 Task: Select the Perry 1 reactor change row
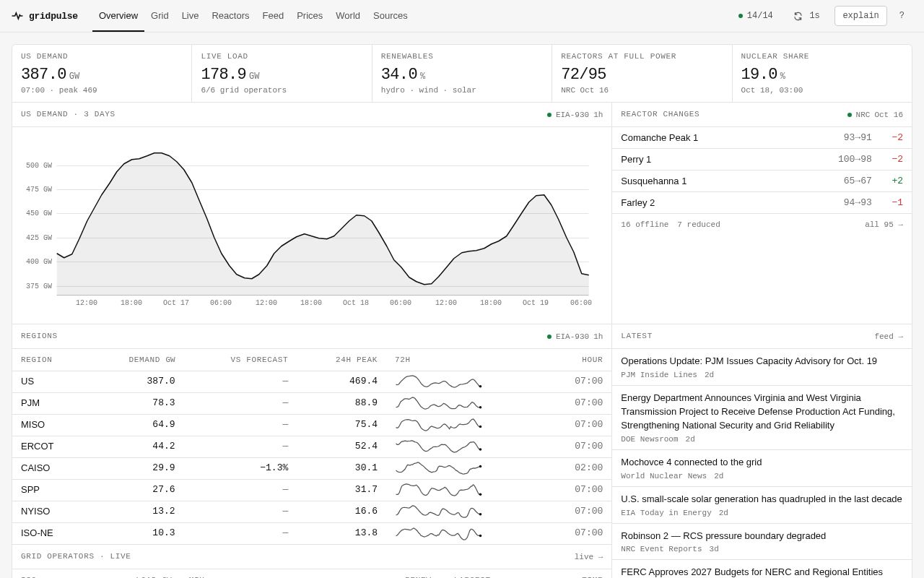(762, 160)
